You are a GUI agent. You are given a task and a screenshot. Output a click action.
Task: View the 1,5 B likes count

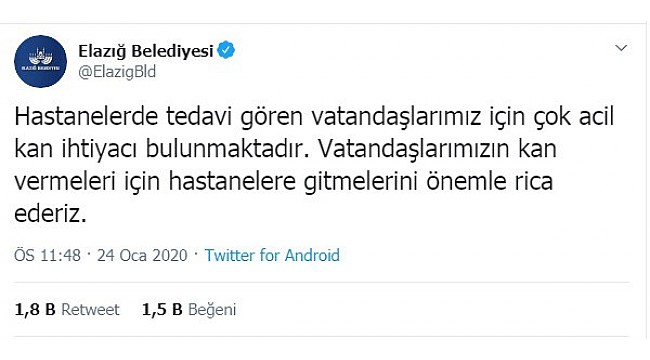162,309
